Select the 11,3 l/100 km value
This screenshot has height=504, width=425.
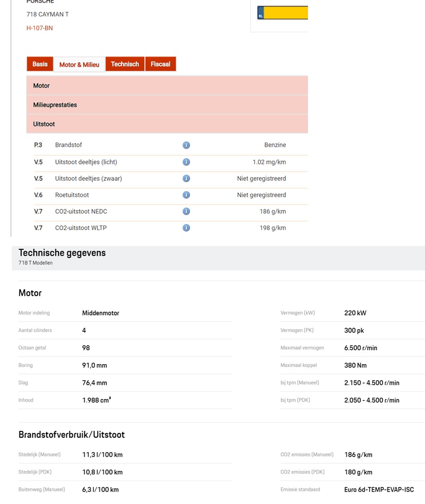[103, 455]
